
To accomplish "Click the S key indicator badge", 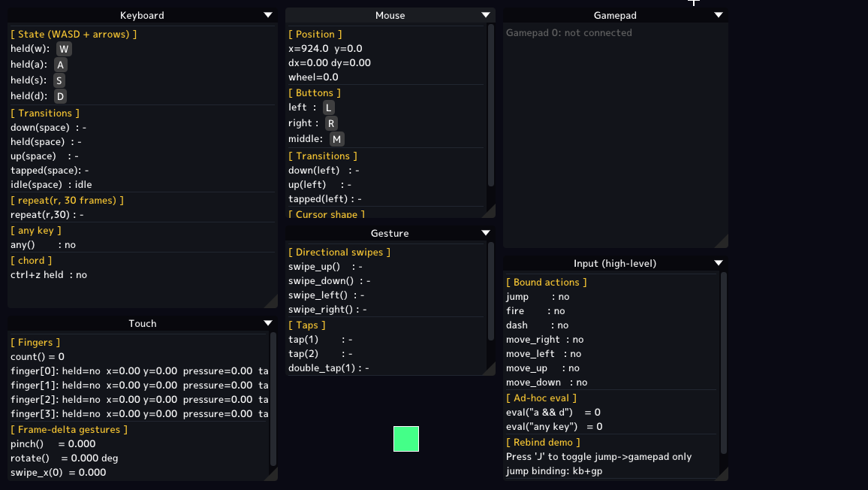I will click(59, 80).
